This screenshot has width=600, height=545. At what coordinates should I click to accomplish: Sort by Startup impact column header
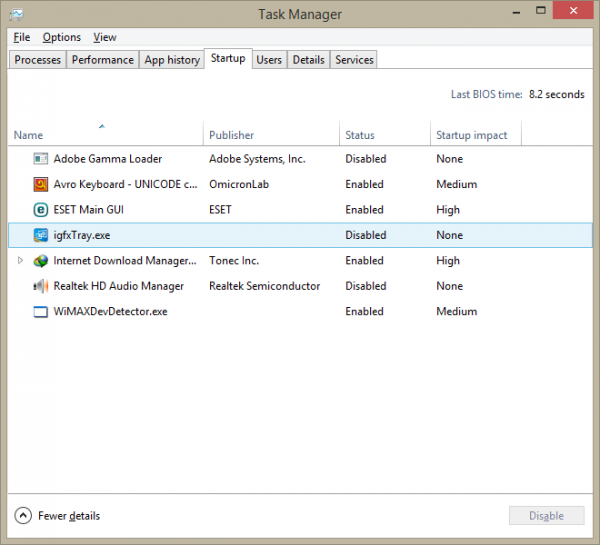coord(476,134)
